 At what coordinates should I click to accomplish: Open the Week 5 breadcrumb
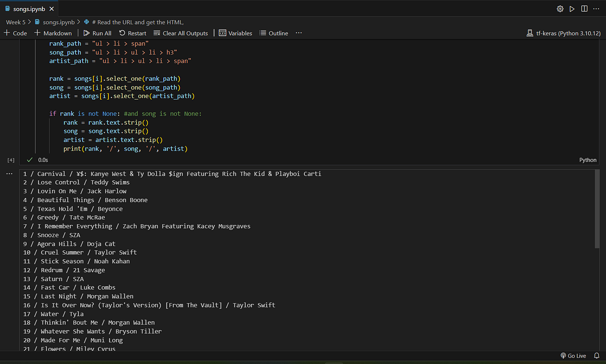pyautogui.click(x=17, y=22)
